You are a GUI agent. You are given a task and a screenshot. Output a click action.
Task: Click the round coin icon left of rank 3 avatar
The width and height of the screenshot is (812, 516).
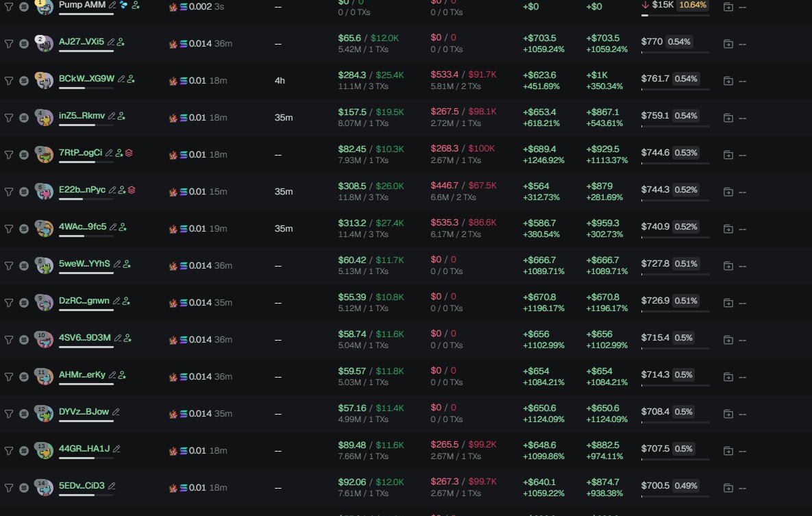pyautogui.click(x=24, y=80)
